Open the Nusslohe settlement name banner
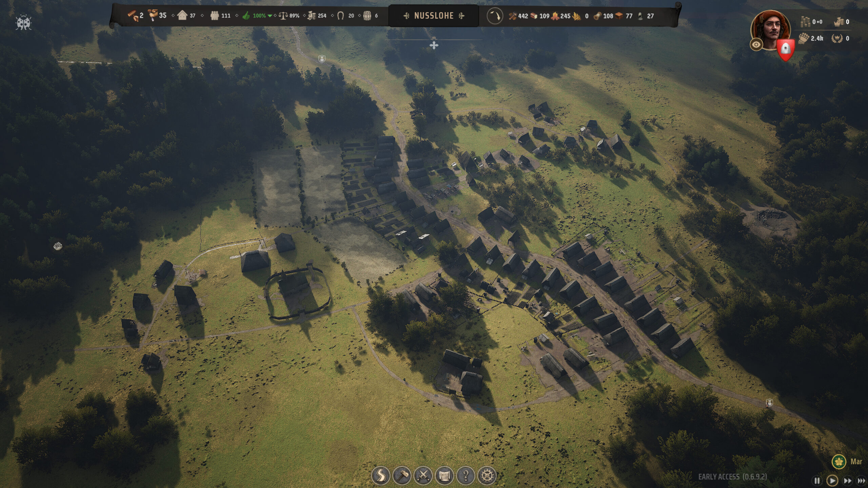 (x=434, y=16)
